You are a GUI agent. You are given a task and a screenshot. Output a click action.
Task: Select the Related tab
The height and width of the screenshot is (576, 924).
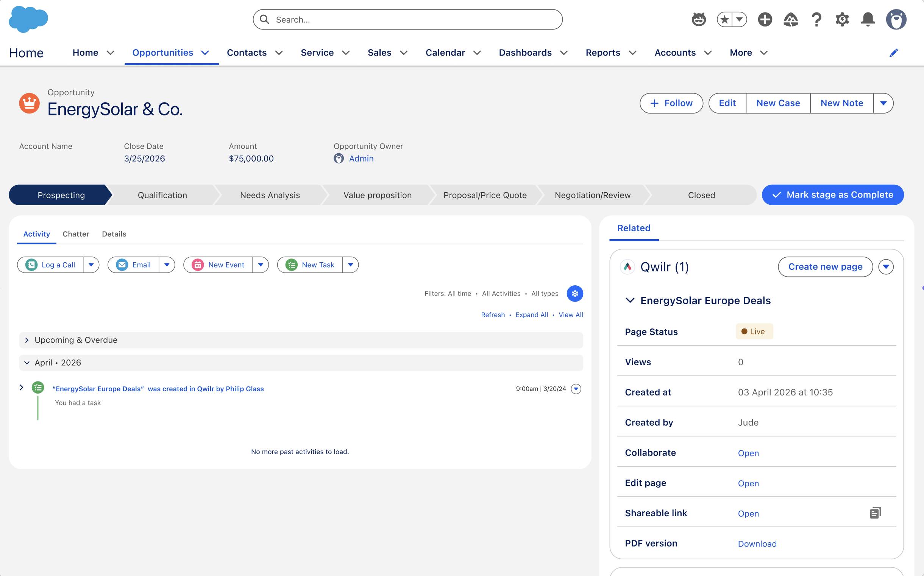pos(634,228)
